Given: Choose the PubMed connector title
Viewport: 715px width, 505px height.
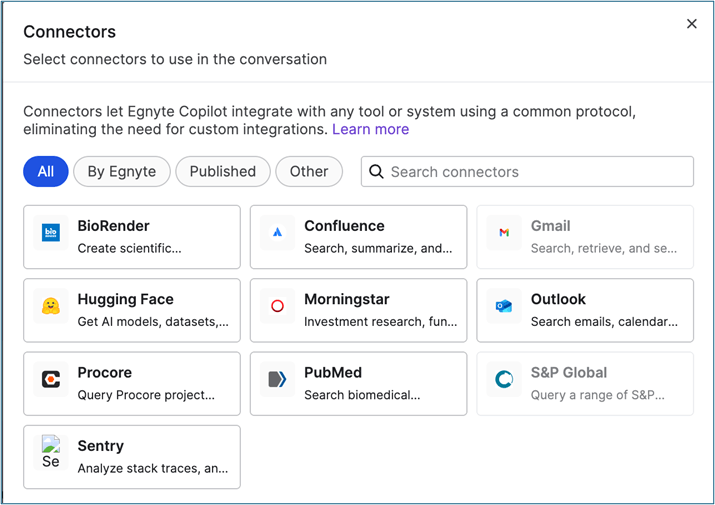Looking at the screenshot, I should pos(333,372).
